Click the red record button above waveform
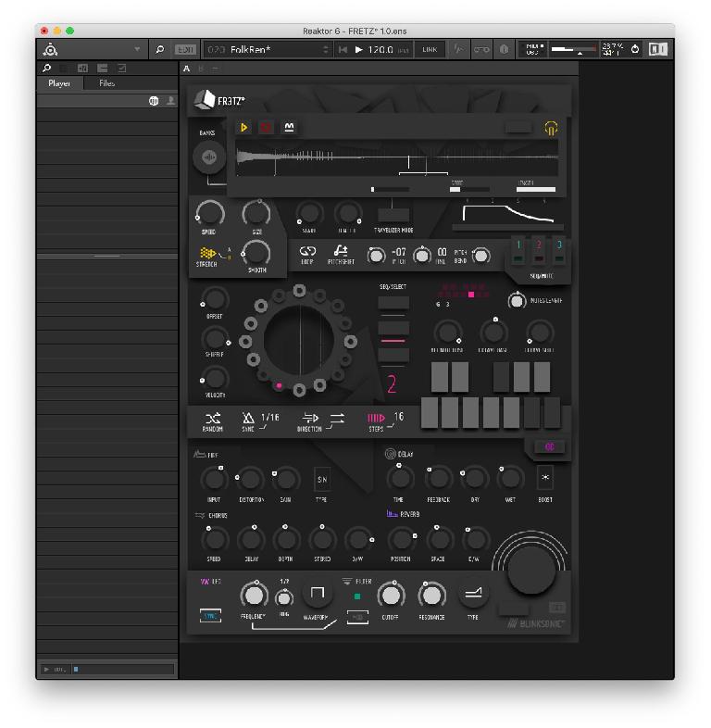Viewport: 711px width, 728px height. pos(266,127)
